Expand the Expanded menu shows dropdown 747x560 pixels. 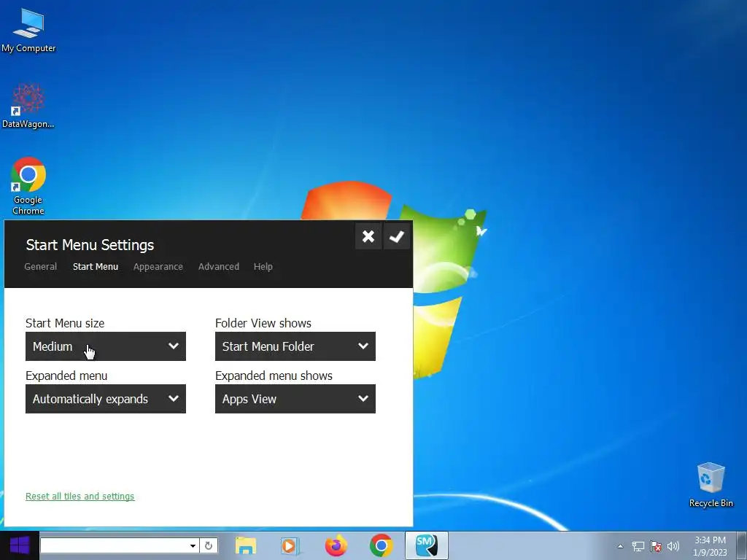click(295, 399)
